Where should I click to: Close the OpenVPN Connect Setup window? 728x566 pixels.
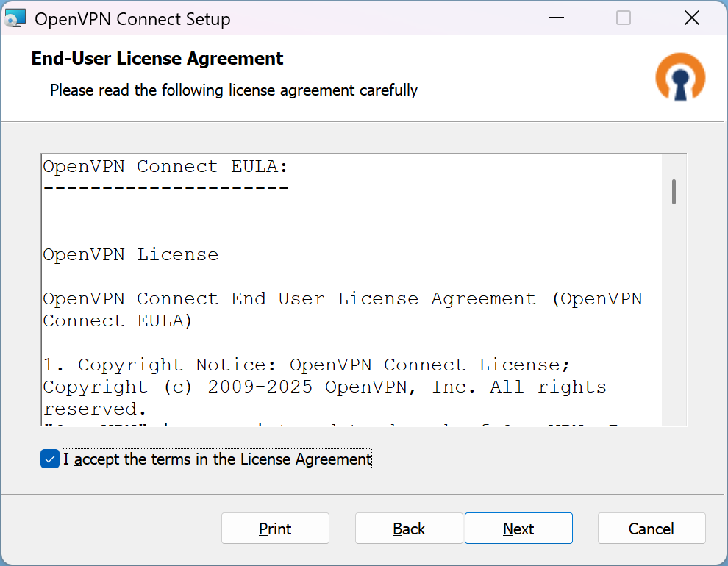click(x=691, y=18)
